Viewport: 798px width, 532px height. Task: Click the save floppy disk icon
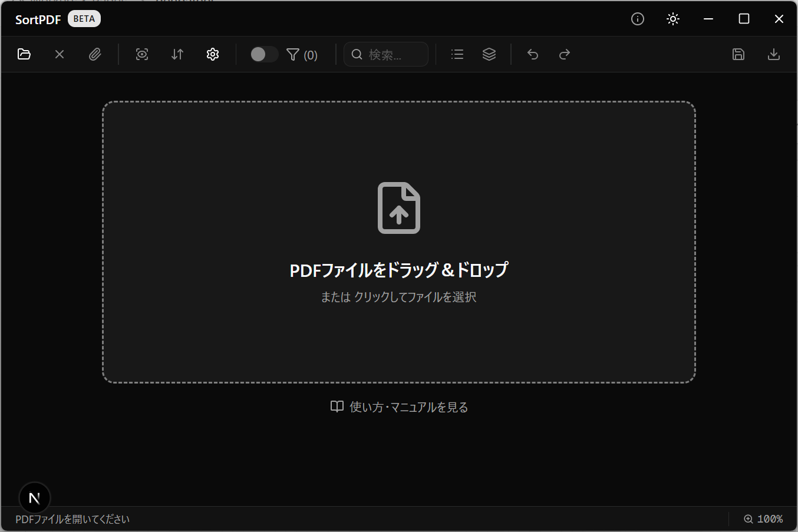pyautogui.click(x=738, y=54)
